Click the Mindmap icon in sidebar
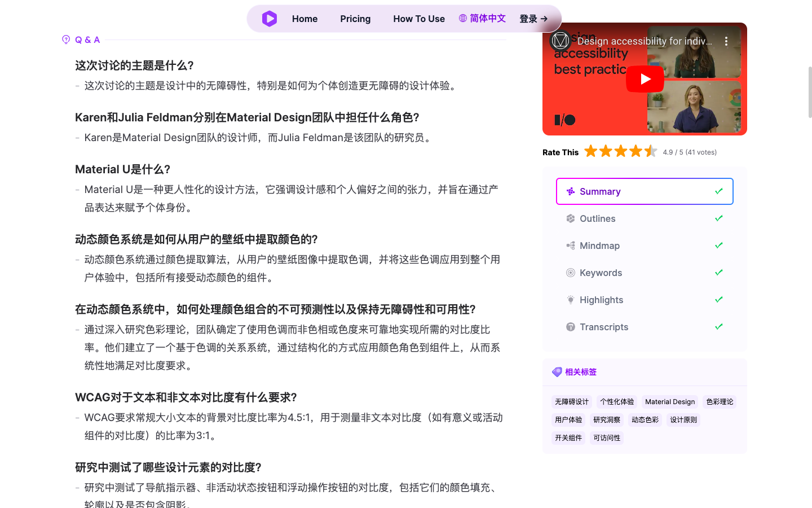The image size is (812, 508). tap(571, 246)
